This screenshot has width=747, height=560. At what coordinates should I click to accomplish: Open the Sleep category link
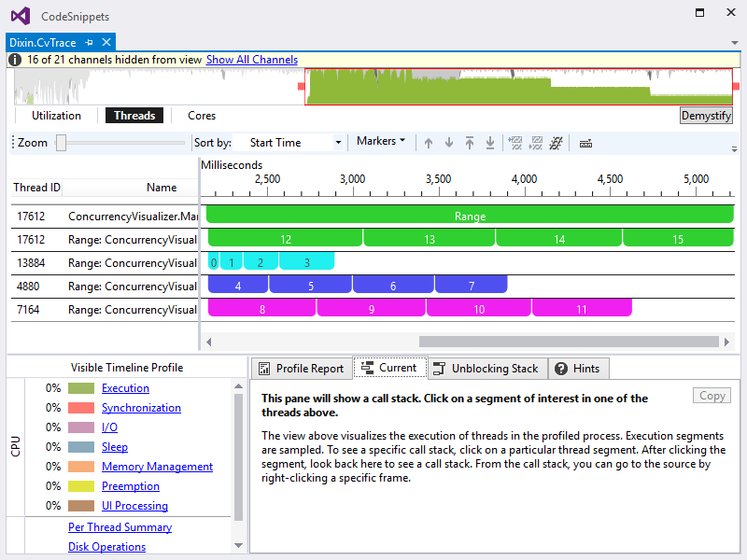[x=114, y=447]
